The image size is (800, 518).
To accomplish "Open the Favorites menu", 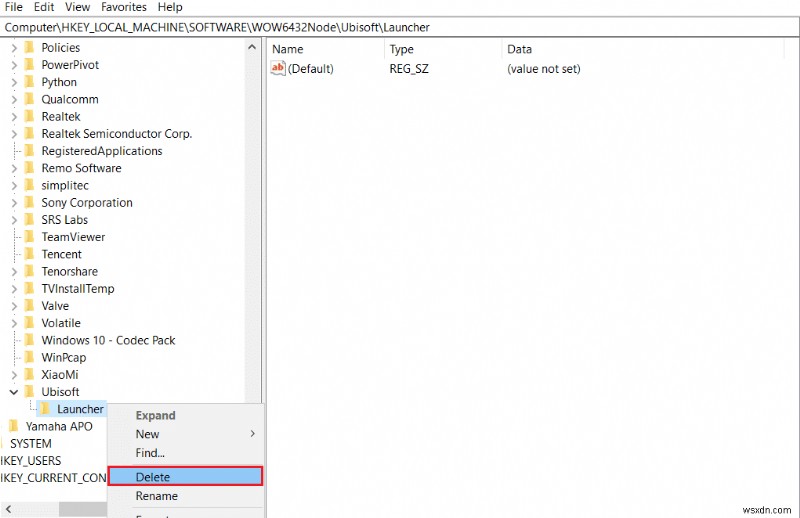I will click(x=123, y=7).
